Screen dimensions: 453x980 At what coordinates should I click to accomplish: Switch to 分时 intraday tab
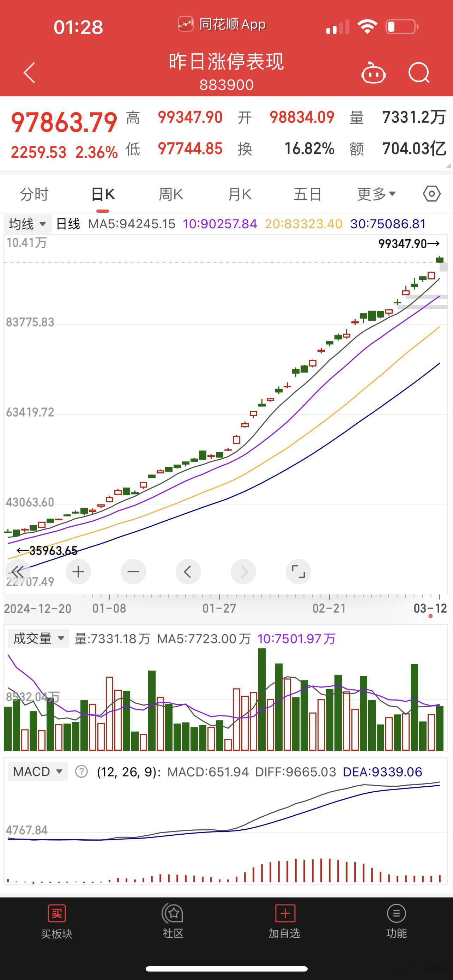[34, 194]
